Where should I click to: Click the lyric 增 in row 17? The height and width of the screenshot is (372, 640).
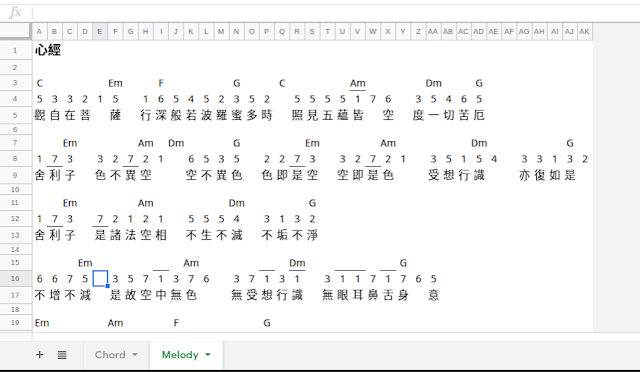(55, 295)
